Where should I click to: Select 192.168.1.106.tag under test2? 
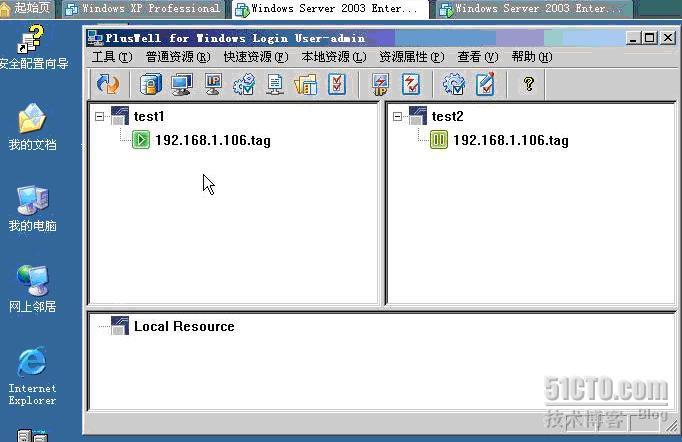511,140
